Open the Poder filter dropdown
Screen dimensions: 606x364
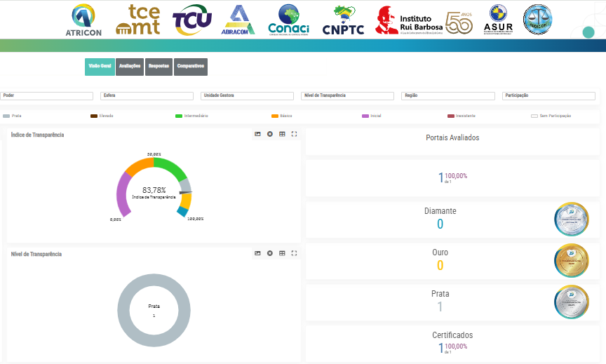tap(47, 95)
